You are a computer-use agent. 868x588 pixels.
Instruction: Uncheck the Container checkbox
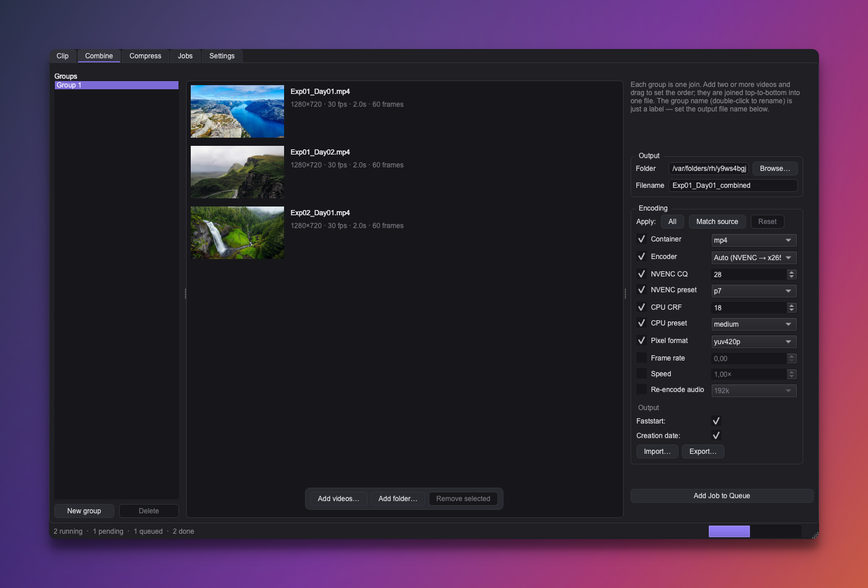tap(642, 239)
